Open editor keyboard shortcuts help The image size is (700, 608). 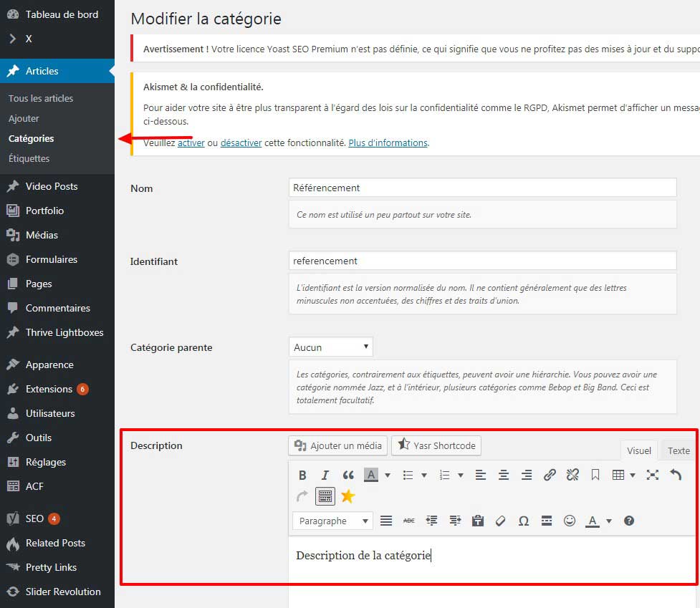(629, 521)
